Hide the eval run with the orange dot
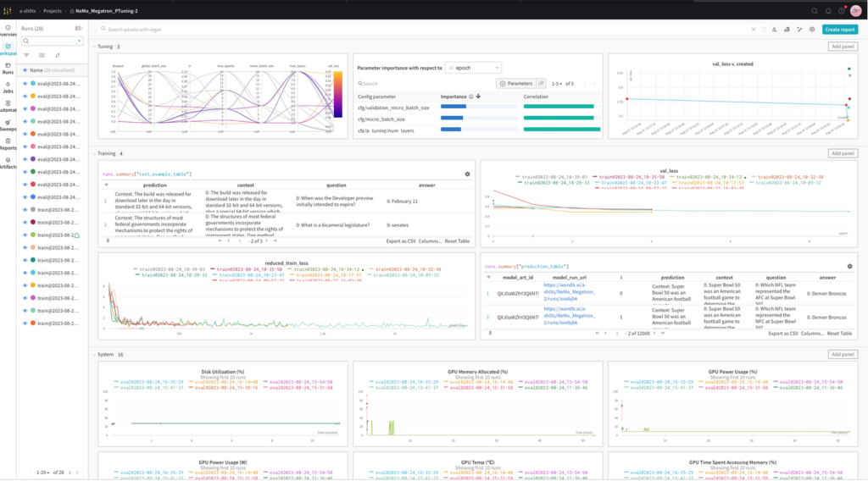 25,134
